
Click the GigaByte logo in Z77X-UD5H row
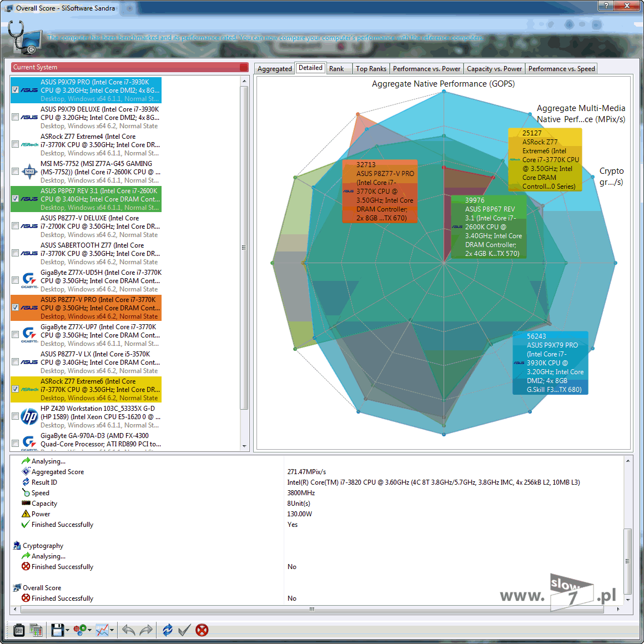point(29,280)
